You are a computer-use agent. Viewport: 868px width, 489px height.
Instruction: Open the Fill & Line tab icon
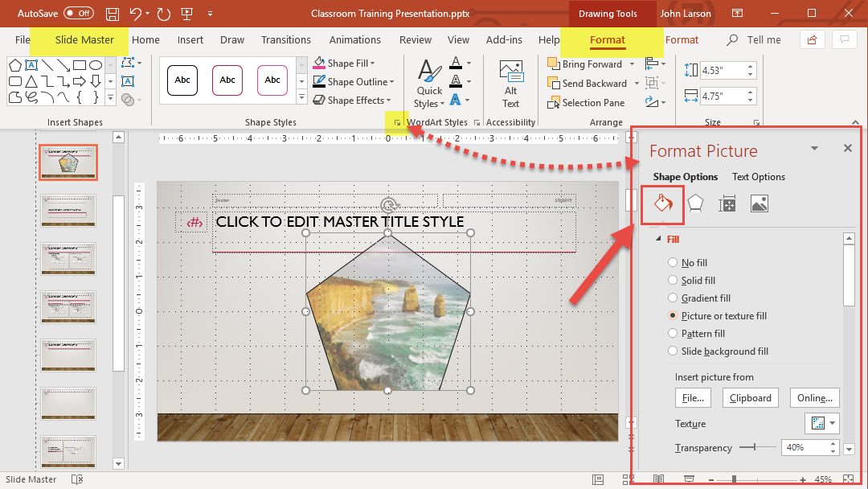coord(663,204)
